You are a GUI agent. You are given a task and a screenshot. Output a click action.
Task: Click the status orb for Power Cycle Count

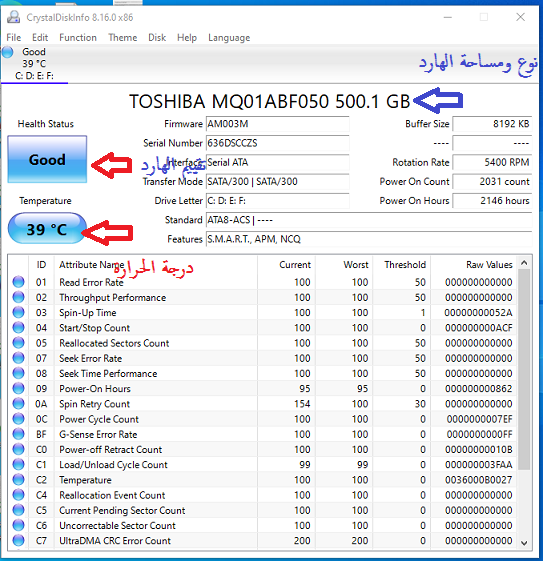[x=18, y=419]
